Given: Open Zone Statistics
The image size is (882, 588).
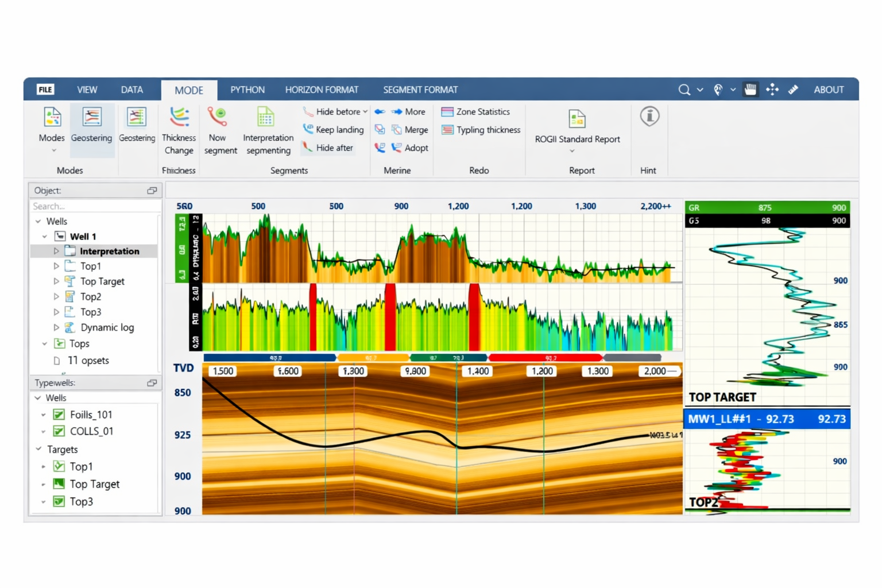Looking at the screenshot, I should point(475,112).
